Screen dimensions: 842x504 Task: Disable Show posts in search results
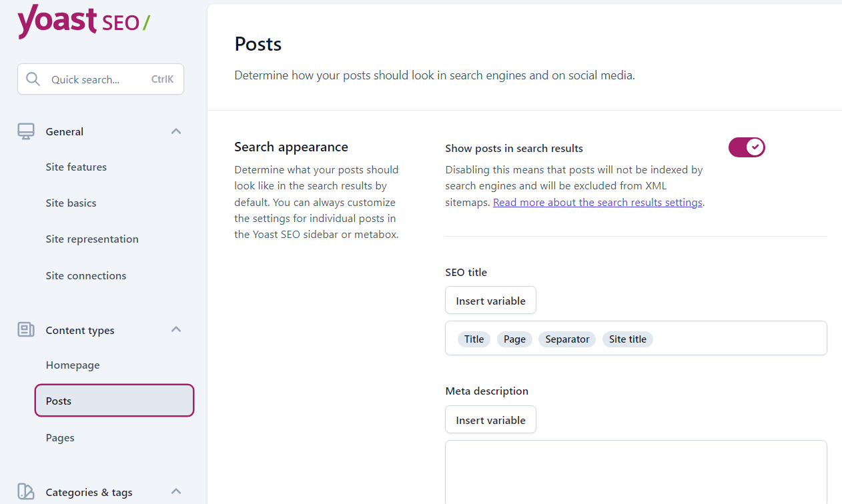[746, 147]
